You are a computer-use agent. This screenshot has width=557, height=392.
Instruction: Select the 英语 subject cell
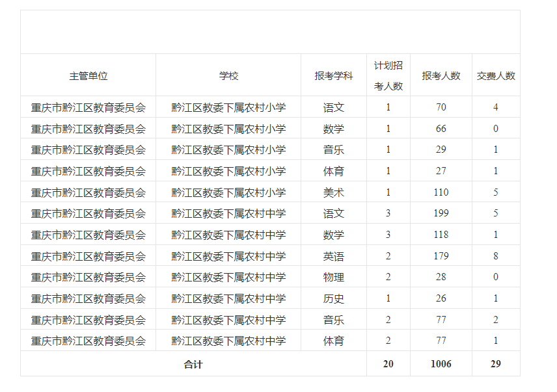[x=333, y=256]
